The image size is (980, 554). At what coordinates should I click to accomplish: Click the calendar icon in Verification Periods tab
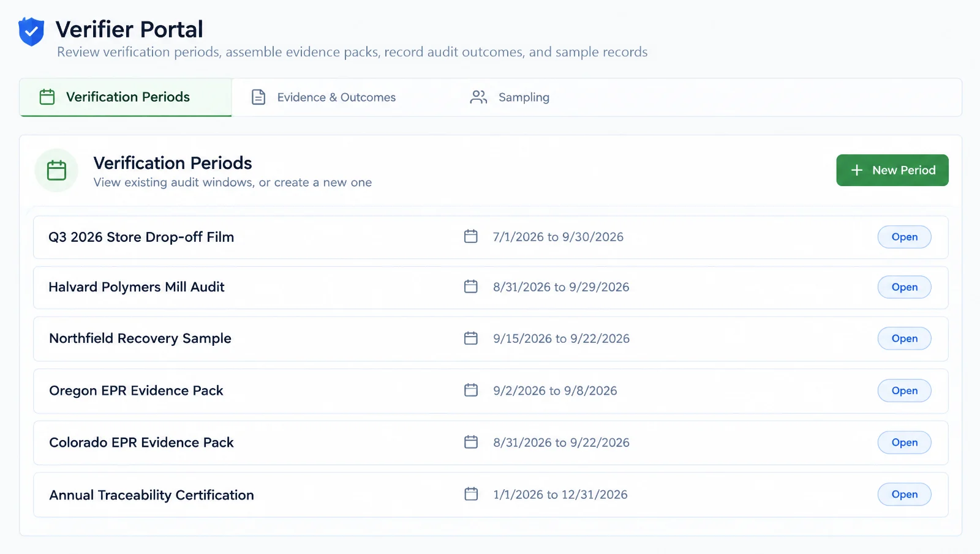click(x=47, y=97)
